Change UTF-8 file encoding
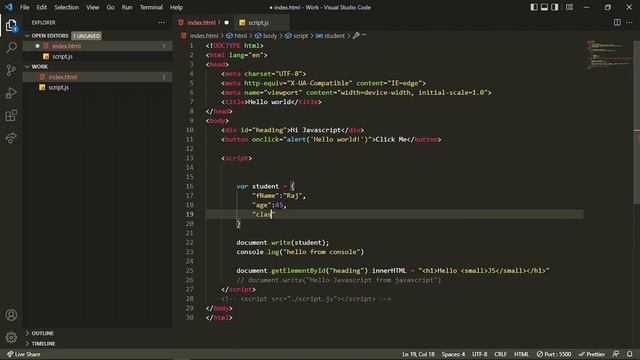This screenshot has height=360, width=640. (480, 354)
